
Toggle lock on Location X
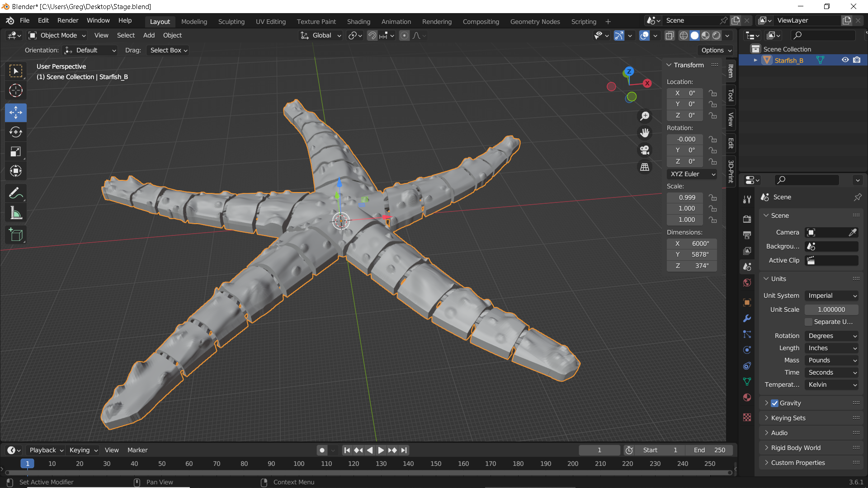(713, 93)
